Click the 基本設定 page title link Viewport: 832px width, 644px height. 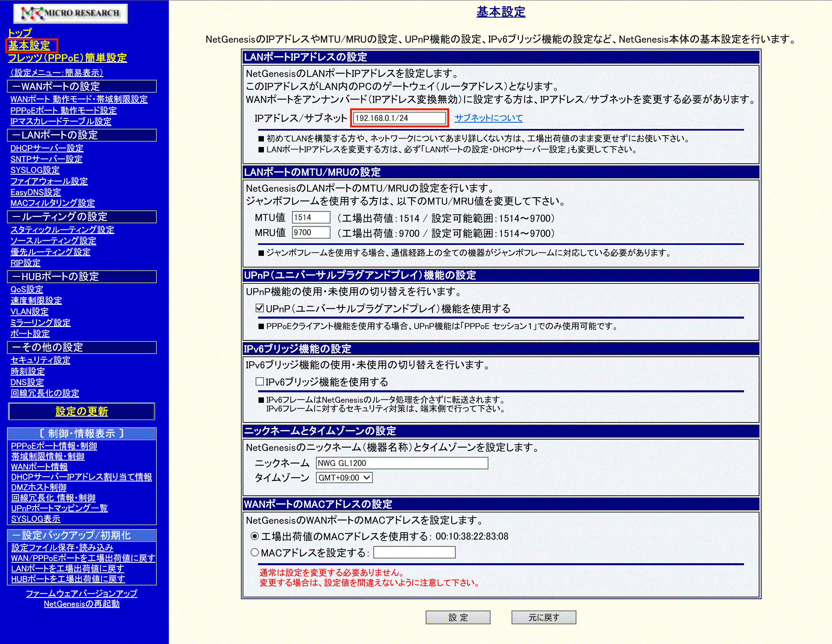pyautogui.click(x=501, y=12)
